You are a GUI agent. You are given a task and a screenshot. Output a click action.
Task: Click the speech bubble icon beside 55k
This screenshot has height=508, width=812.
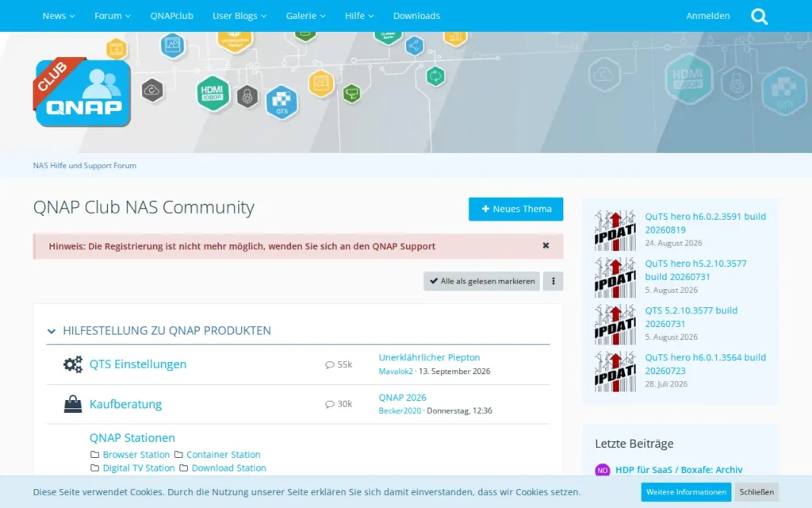(x=329, y=365)
